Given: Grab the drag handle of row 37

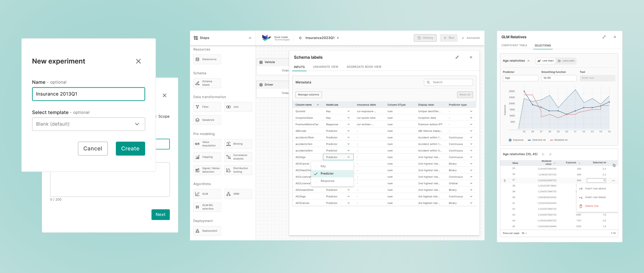Looking at the screenshot, I should (x=505, y=181).
